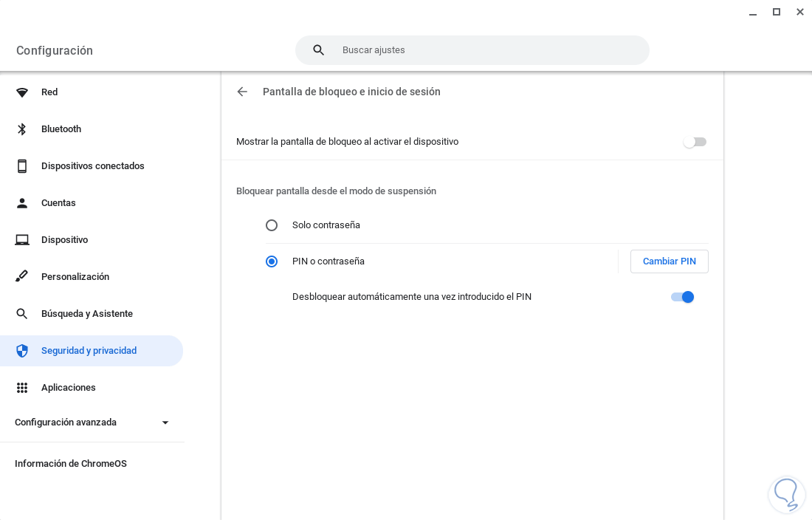
Task: Click the person icon beside Cuentas
Action: [22, 203]
